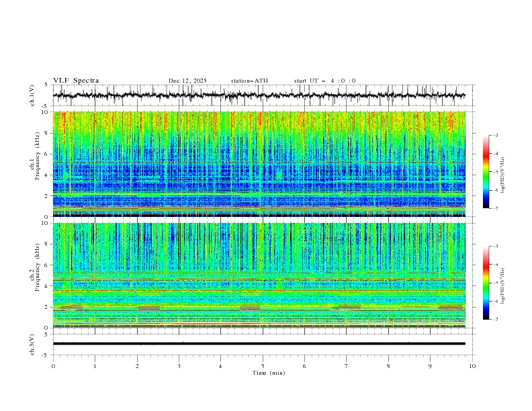Viewport: 532px width, 411px height.
Task: Click the "VLF Spectra" title text
Action: 76,81
